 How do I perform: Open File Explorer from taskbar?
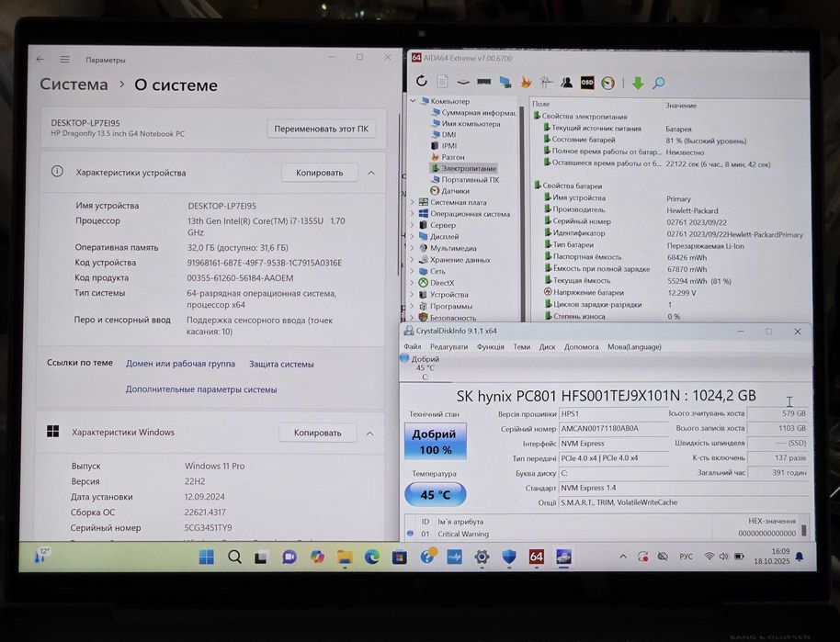click(345, 557)
